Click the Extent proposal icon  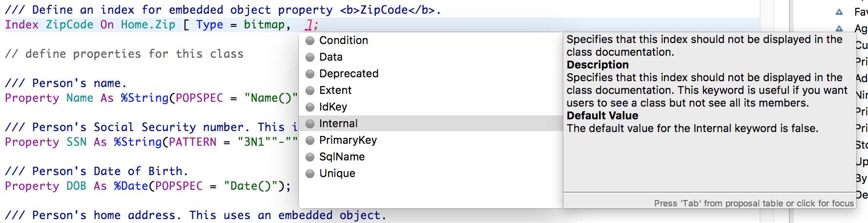click(310, 90)
